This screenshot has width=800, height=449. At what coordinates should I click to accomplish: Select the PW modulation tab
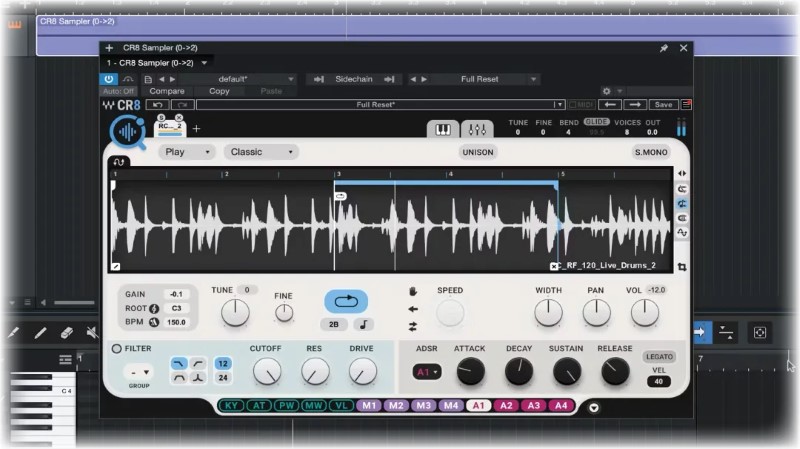[286, 406]
